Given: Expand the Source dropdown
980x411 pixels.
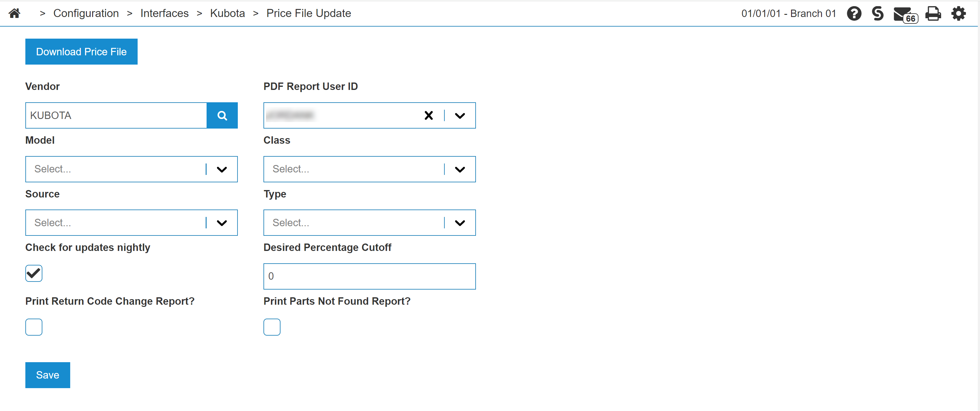Looking at the screenshot, I should (x=222, y=223).
